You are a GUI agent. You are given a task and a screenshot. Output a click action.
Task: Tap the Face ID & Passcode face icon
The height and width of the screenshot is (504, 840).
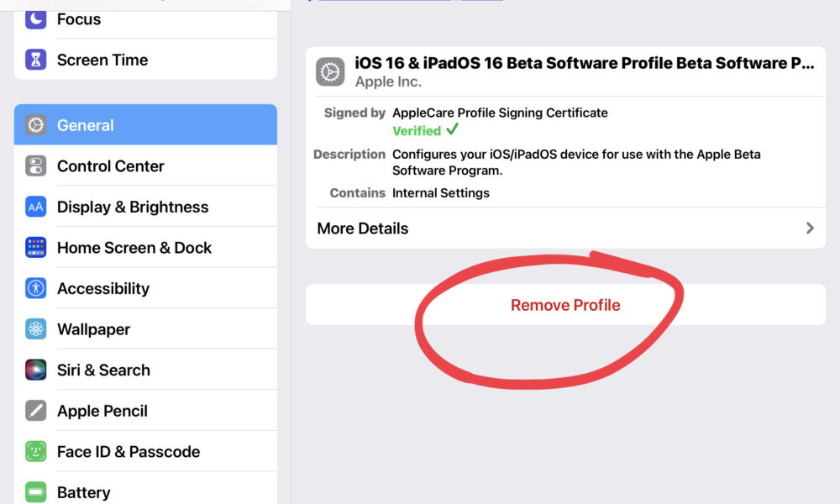35,452
